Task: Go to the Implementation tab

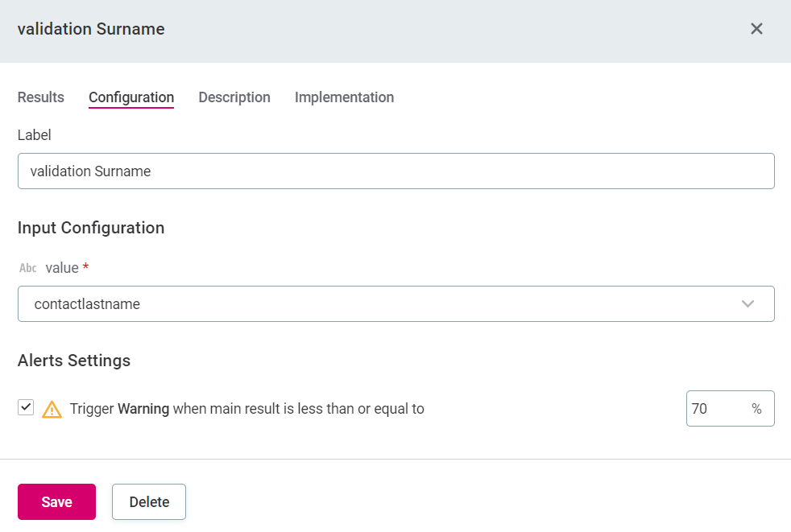Action: (x=344, y=97)
